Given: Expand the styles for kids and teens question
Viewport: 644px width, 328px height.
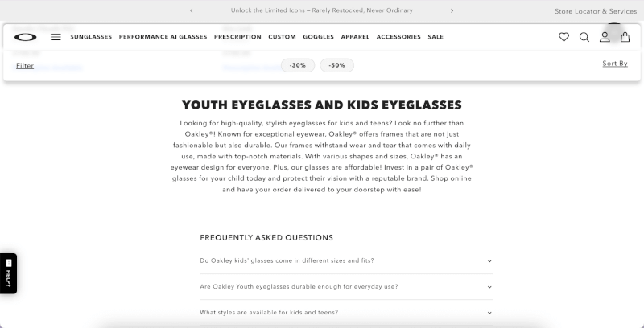Looking at the screenshot, I should (345, 312).
